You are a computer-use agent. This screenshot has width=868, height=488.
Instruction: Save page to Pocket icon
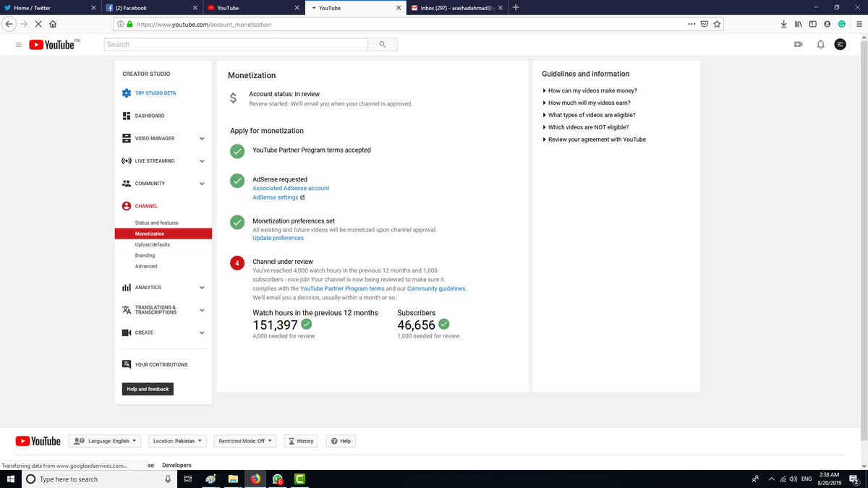[704, 24]
